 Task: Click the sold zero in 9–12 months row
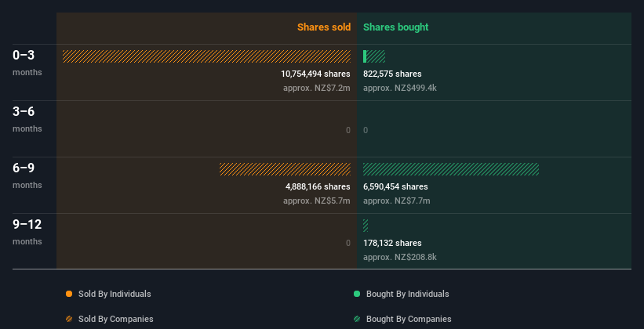tap(348, 243)
